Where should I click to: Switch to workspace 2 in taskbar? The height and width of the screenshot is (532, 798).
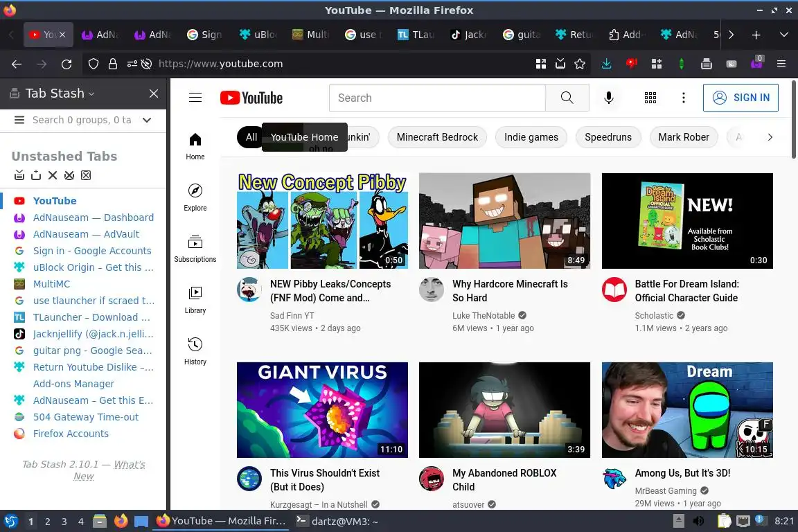[x=47, y=522]
